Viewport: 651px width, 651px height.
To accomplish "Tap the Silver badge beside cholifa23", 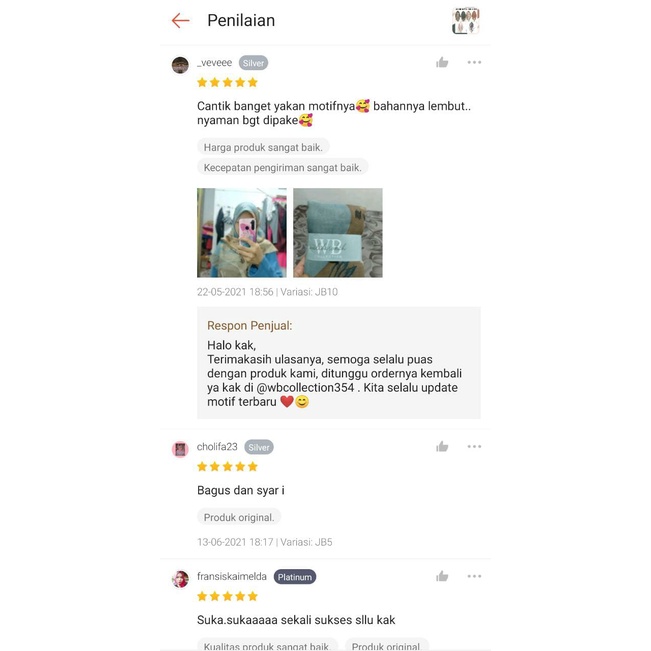I will pos(259,447).
